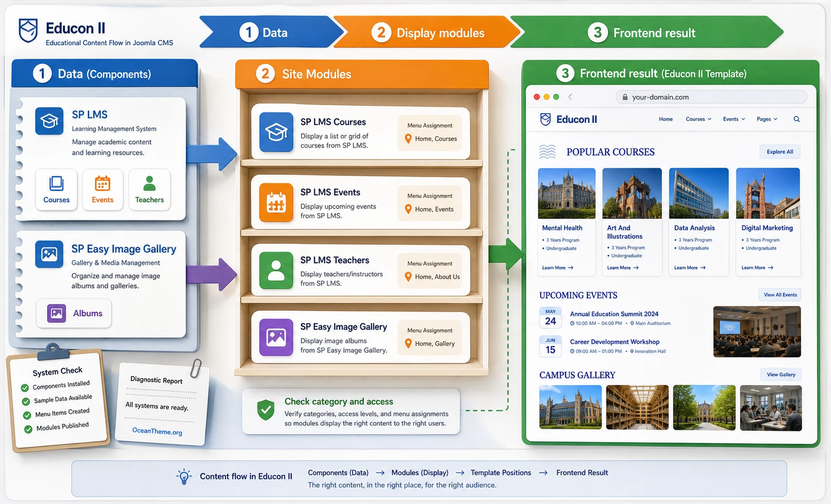Open the library gallery photo

637,408
